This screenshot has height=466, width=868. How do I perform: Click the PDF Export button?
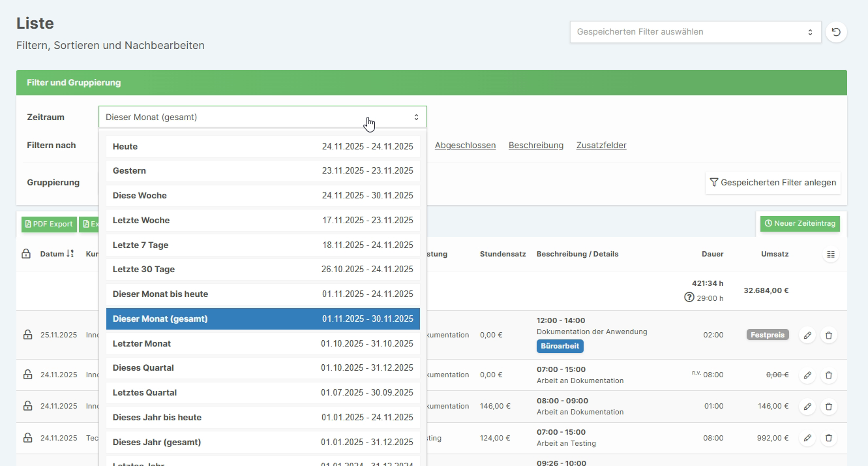[48, 224]
